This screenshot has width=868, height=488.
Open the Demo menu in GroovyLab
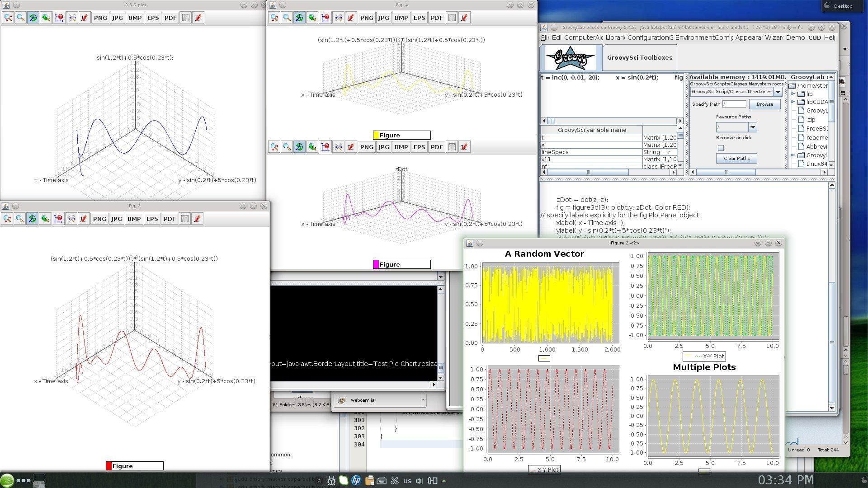coord(795,38)
